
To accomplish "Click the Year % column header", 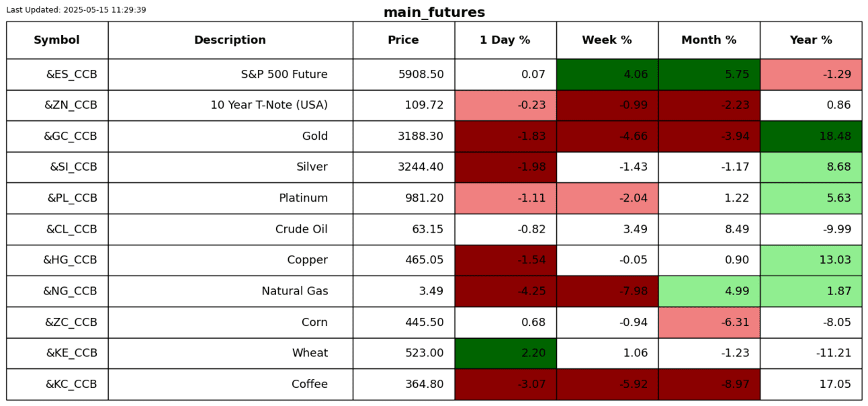I will (x=811, y=40).
